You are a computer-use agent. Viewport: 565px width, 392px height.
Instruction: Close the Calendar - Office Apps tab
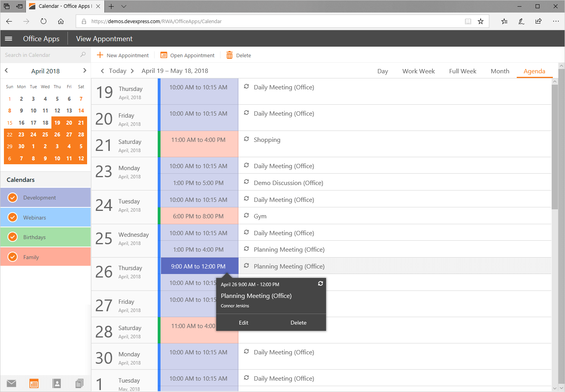[98, 6]
